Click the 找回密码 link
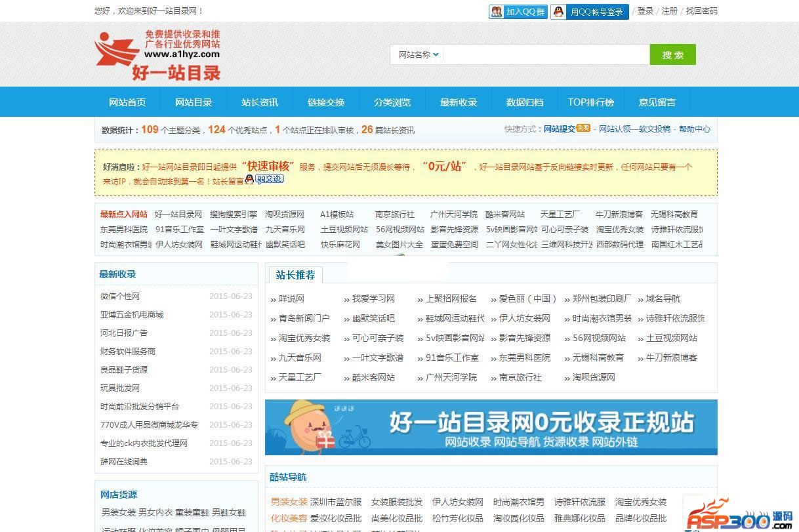 (701, 11)
